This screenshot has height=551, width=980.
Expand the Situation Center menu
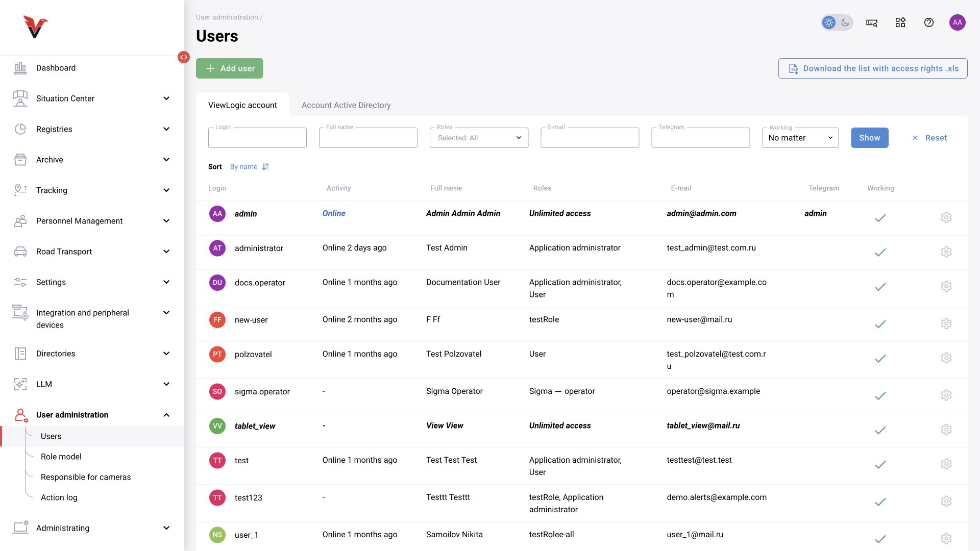tap(92, 98)
